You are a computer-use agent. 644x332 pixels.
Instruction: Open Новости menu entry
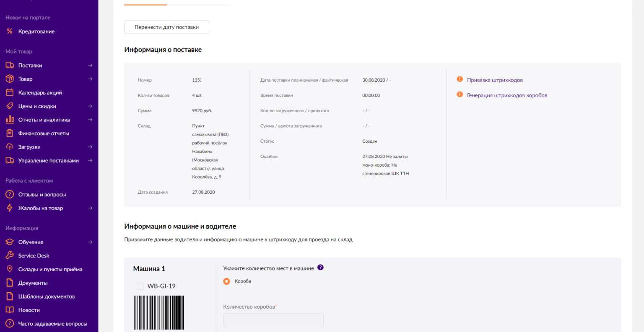(x=29, y=310)
